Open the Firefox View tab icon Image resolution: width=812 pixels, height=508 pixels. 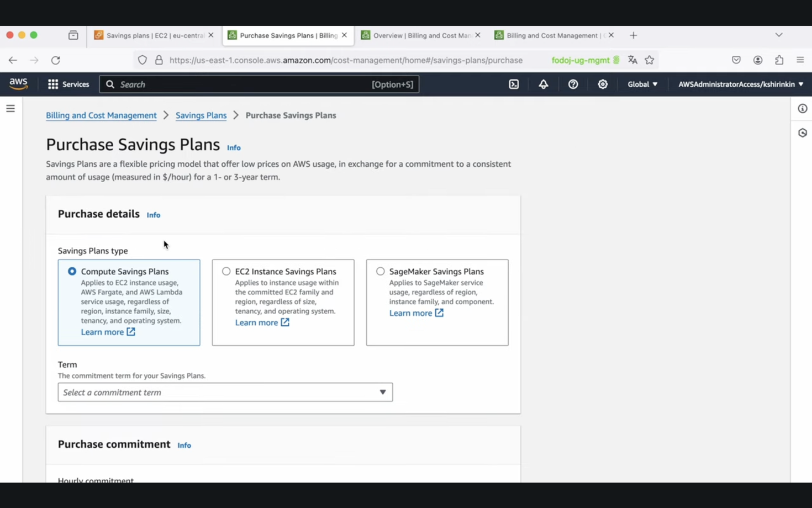[73, 35]
